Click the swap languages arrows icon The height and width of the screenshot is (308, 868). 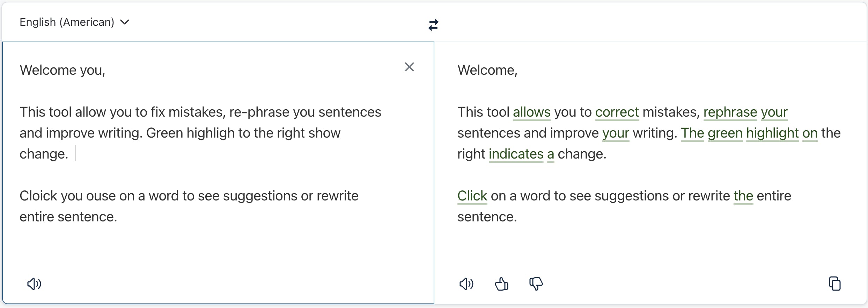[433, 25]
